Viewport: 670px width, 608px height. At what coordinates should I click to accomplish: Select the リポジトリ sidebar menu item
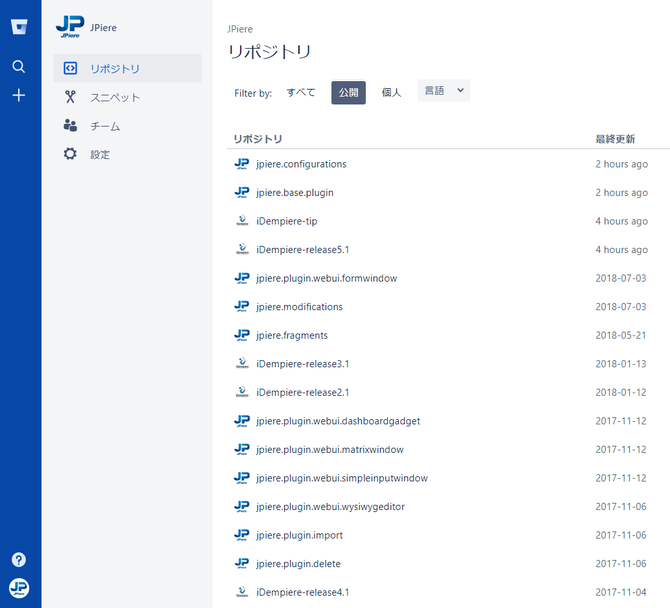(127, 68)
